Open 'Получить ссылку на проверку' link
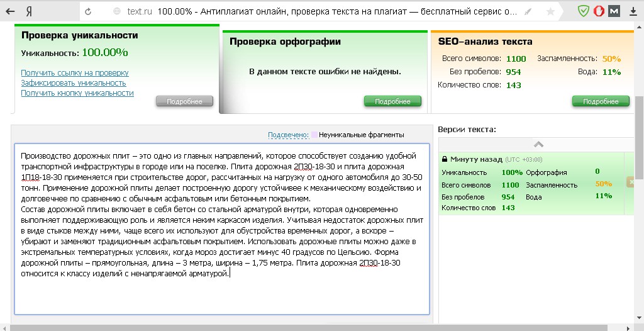 pyautogui.click(x=75, y=73)
